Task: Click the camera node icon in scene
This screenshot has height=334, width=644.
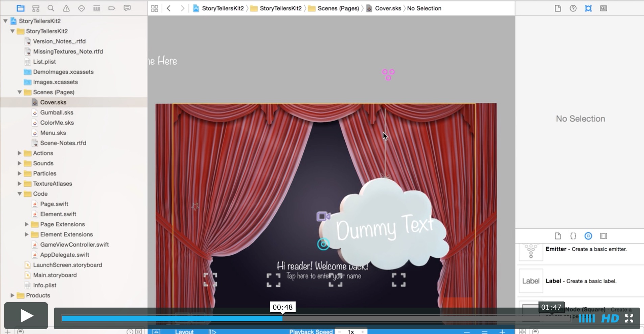Action: 323,216
